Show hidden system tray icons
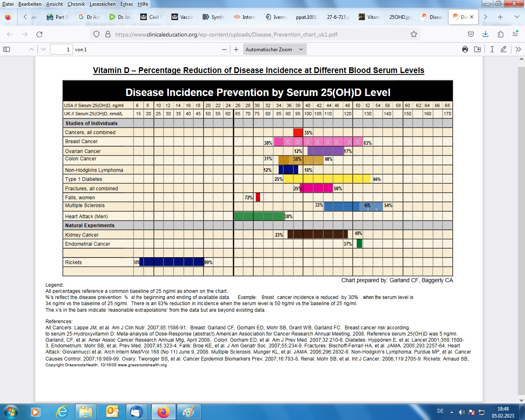Screen dimensions: 525x420 pos(452,412)
